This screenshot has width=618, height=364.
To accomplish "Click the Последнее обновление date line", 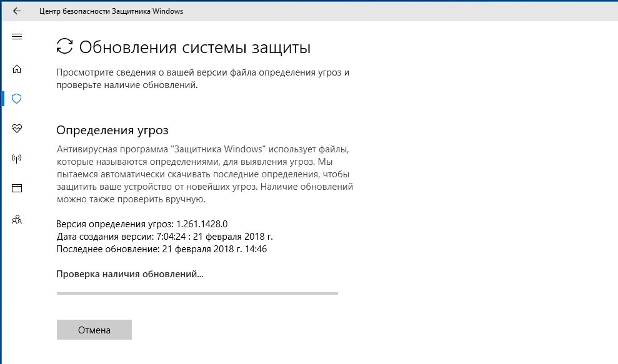I will (x=162, y=249).
